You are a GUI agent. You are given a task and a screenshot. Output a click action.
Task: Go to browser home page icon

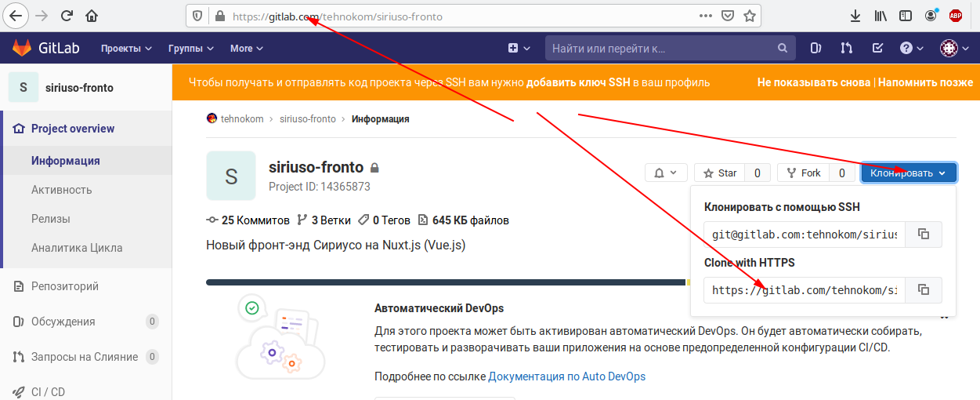(92, 15)
